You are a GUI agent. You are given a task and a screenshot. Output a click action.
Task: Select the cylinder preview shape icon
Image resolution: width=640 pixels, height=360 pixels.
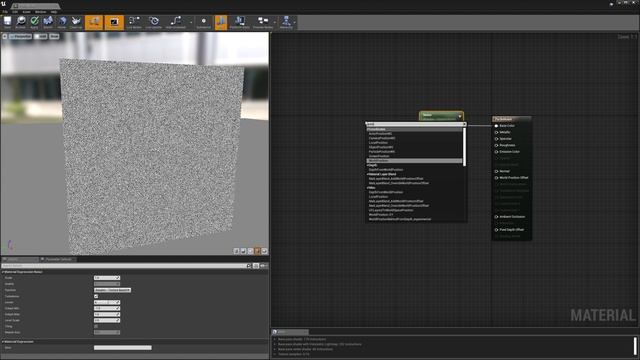[x=236, y=251]
